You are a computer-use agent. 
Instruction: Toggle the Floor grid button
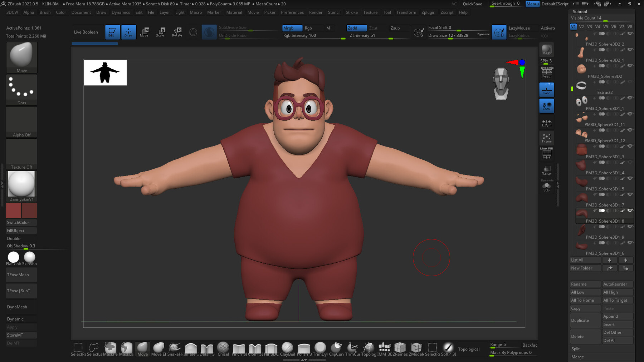pos(546,90)
